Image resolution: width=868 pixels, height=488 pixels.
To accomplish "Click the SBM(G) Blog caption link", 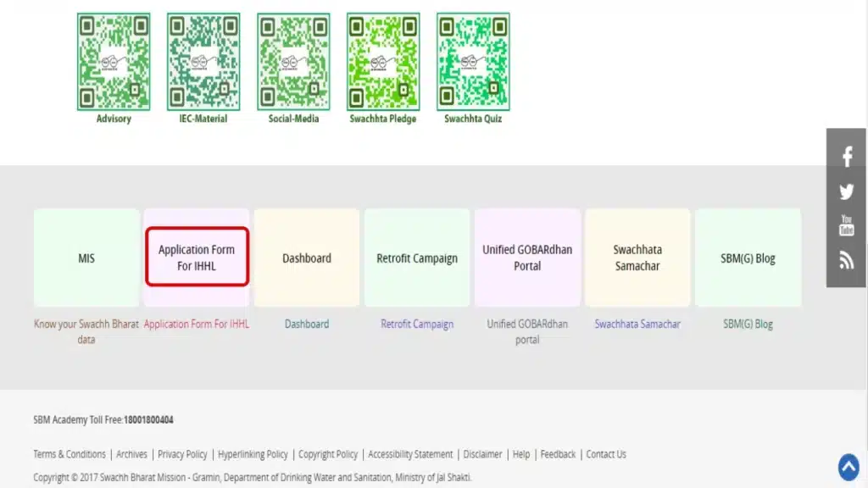I will [748, 324].
